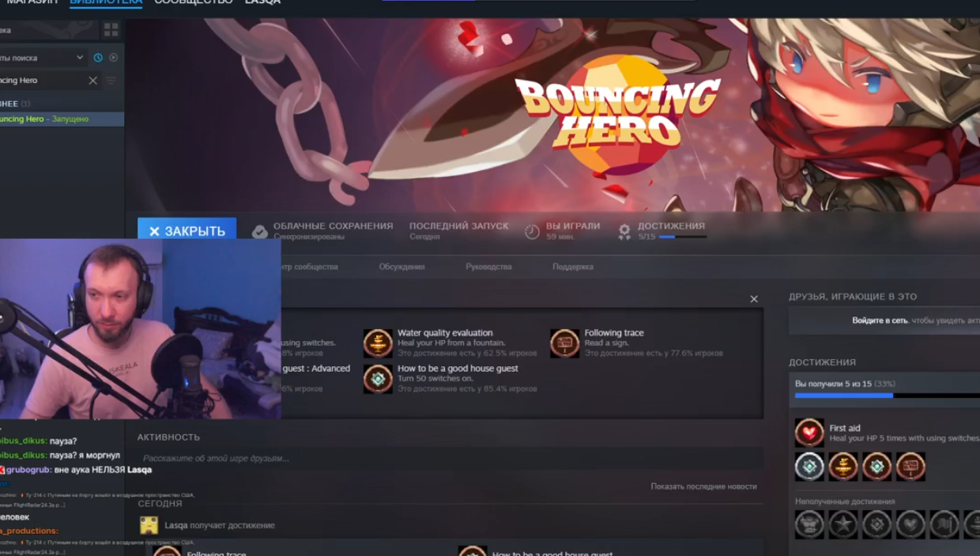Click the first locked achievement icon
The image size is (980, 556).
pos(809,524)
